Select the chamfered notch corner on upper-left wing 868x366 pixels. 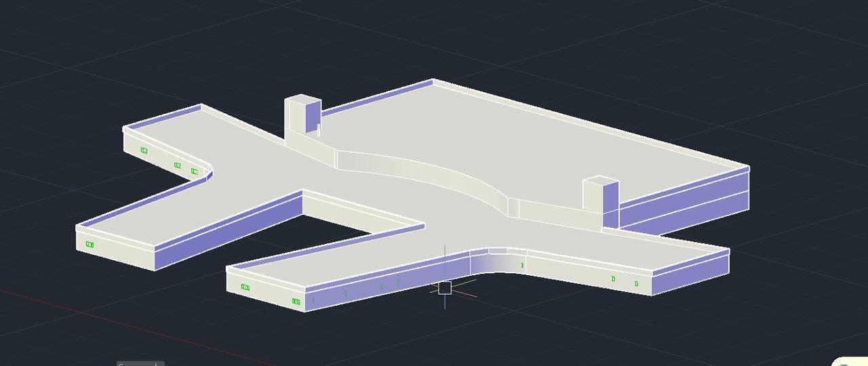tap(210, 171)
